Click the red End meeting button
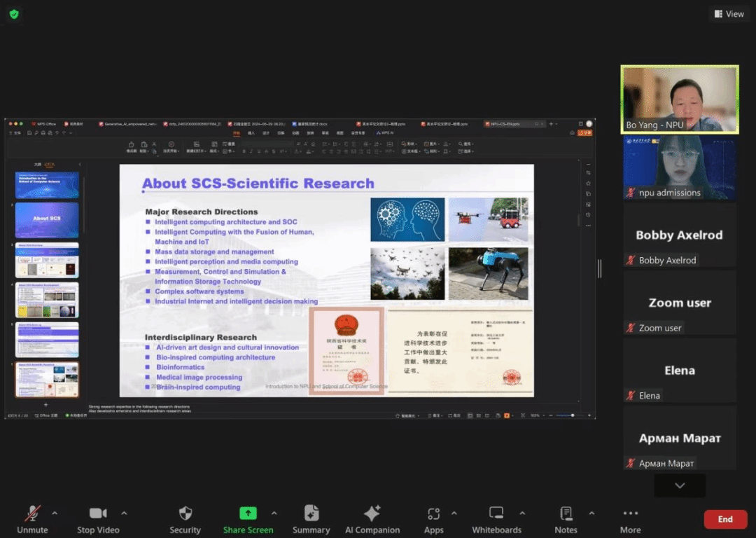 coord(725,519)
